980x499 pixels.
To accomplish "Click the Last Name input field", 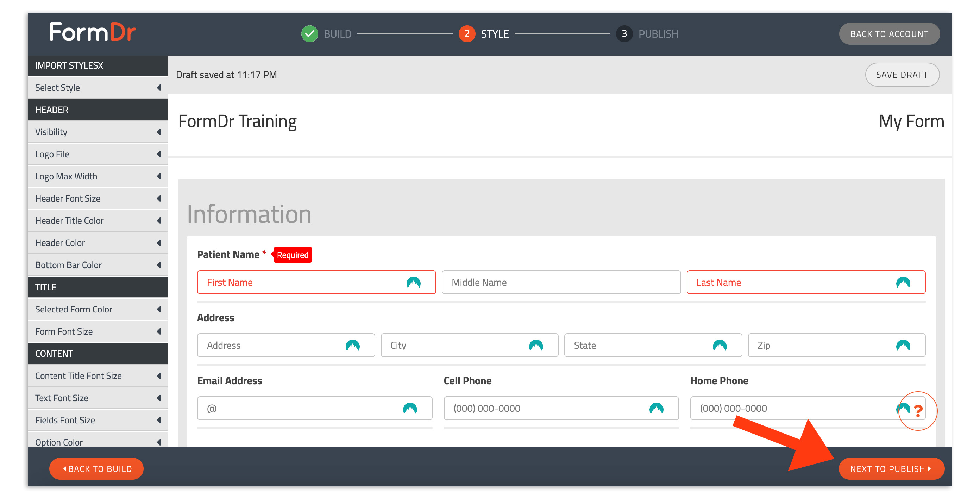I will tap(806, 283).
